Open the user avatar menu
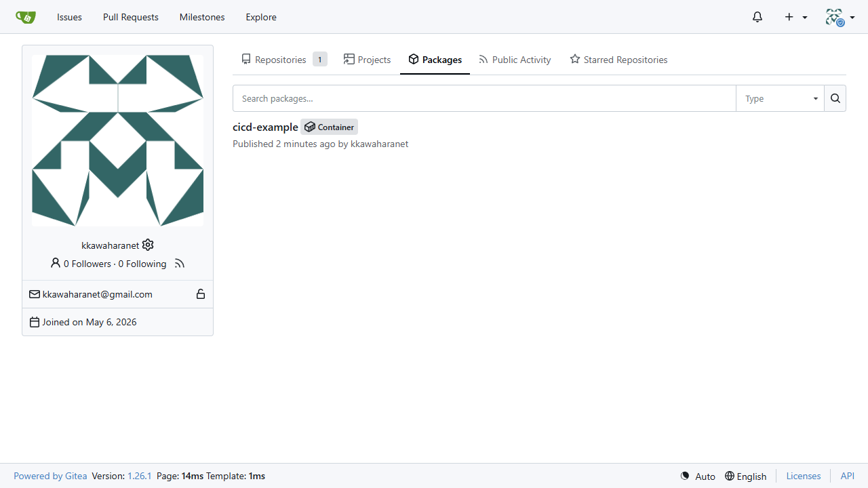The image size is (868, 488). pyautogui.click(x=840, y=17)
